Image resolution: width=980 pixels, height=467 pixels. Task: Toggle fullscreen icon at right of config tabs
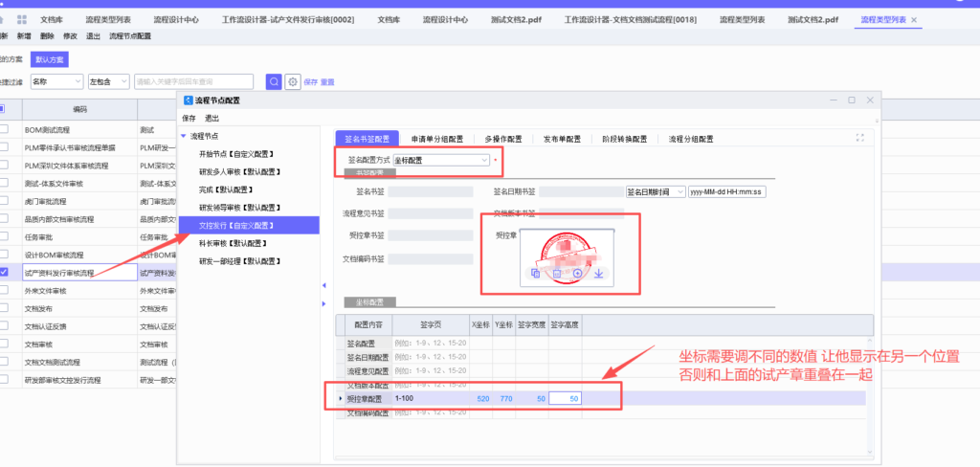[860, 138]
